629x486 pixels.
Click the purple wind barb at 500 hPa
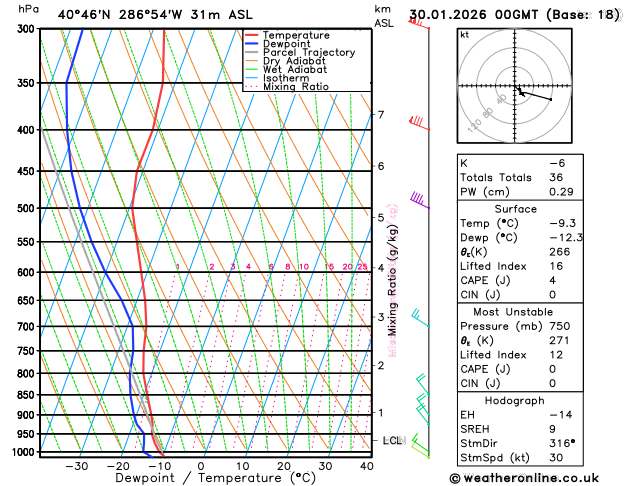click(420, 200)
